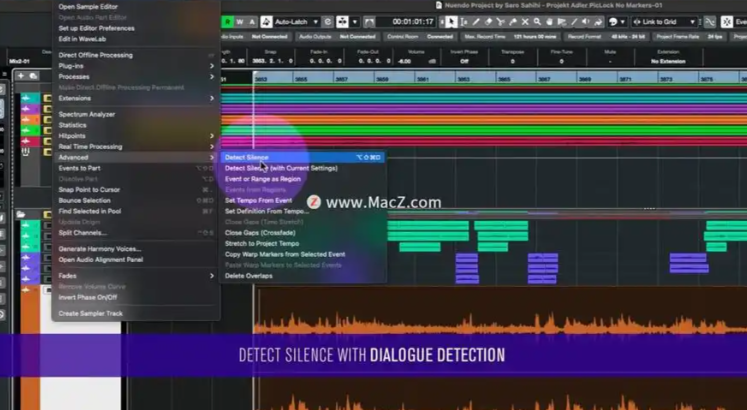Click the folder track icon
Screen dimensions: 747x410
pos(21,215)
